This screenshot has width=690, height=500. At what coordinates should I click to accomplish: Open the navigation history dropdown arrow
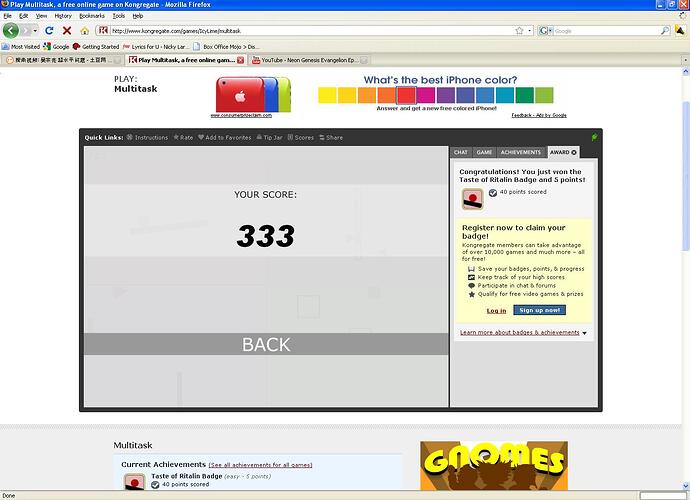35,31
